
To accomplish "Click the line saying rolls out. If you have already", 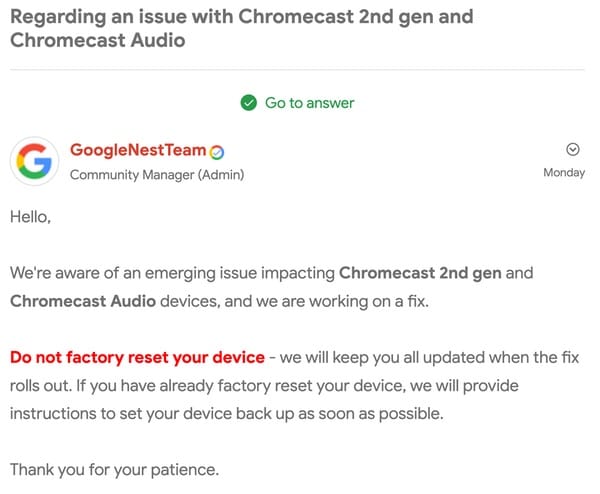I will pos(264,386).
